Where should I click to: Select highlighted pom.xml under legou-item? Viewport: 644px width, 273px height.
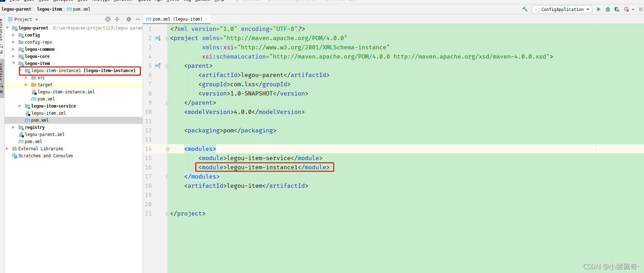(x=40, y=120)
